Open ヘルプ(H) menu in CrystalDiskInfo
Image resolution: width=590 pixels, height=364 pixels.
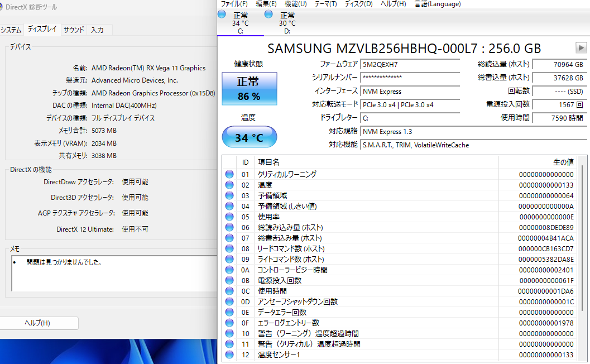point(393,4)
